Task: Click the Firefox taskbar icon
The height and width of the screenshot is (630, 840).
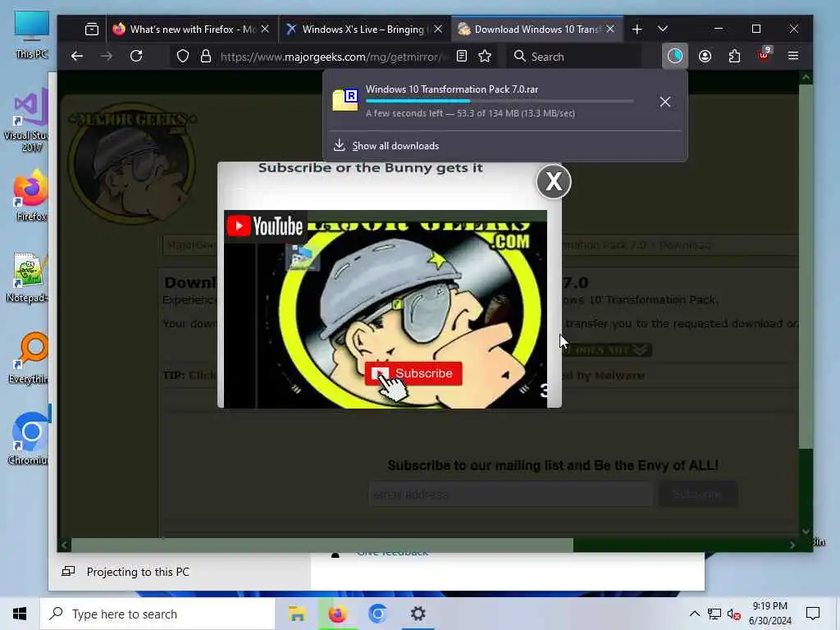Action: point(337,614)
